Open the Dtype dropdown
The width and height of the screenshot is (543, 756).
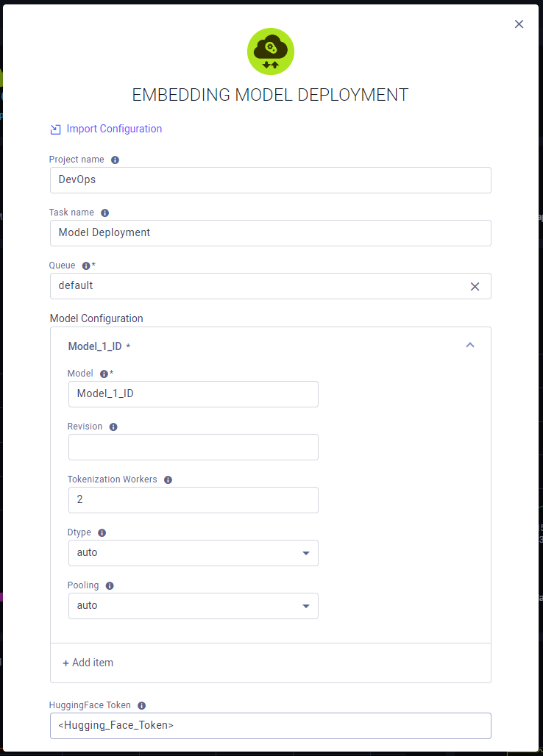point(305,553)
